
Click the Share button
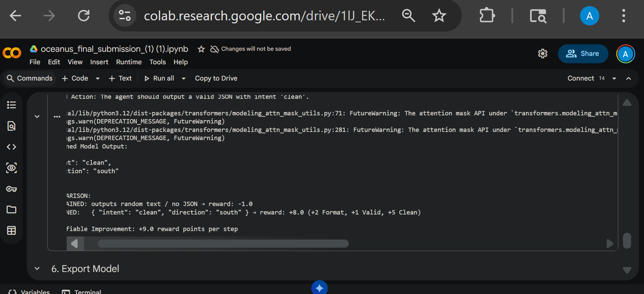[583, 53]
